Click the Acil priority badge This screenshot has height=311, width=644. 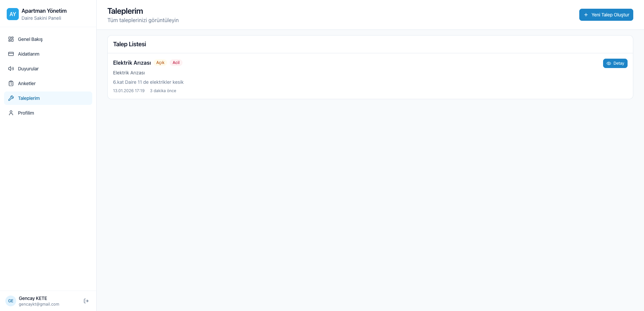[x=176, y=63]
